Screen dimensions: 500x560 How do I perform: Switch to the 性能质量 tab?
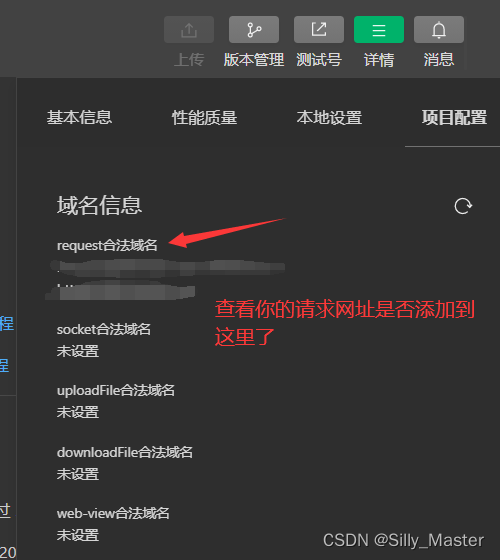click(204, 118)
